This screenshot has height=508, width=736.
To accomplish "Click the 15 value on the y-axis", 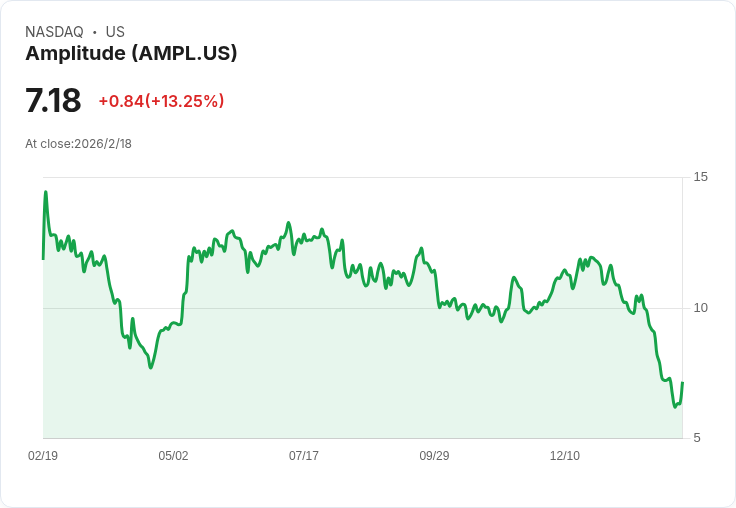I will coord(700,177).
